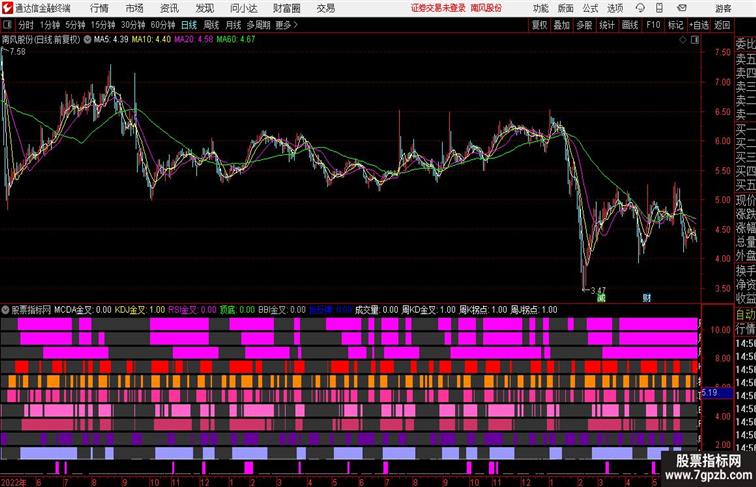Switch to 分时 chart tab
756x487 pixels.
click(x=26, y=25)
